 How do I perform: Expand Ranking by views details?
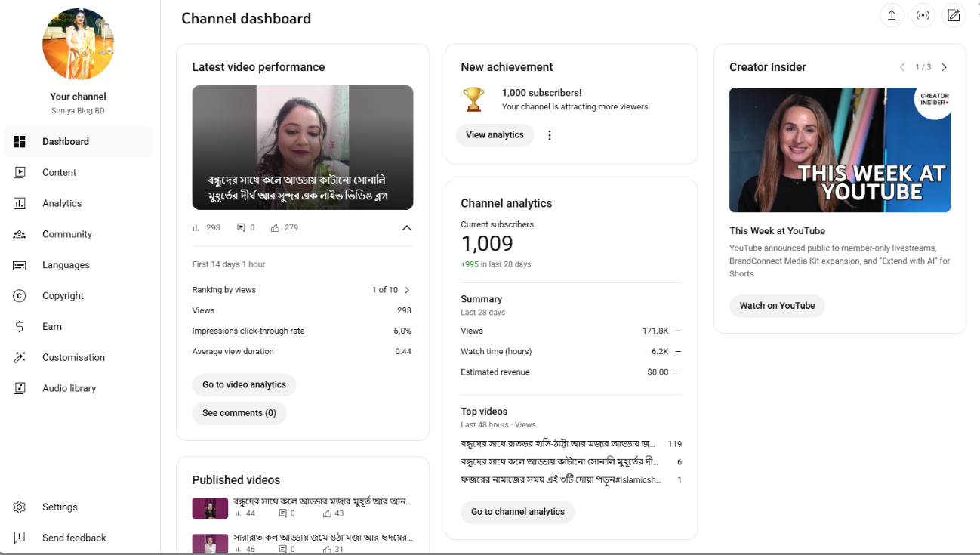click(x=406, y=289)
